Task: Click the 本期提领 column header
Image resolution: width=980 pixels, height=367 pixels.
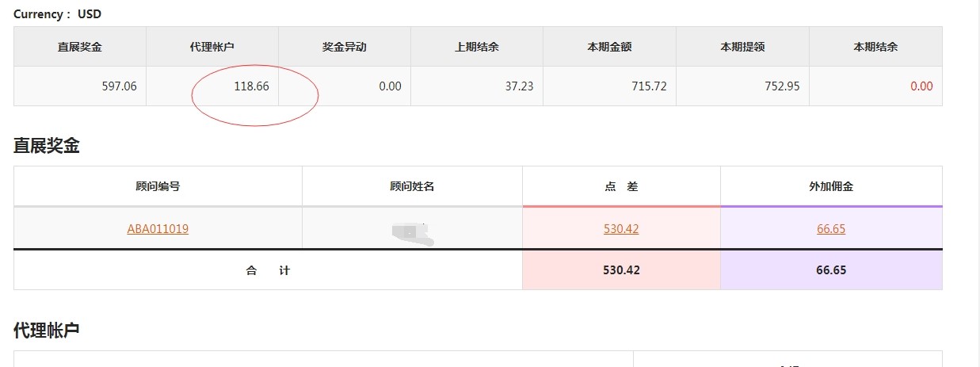Action: tap(742, 47)
